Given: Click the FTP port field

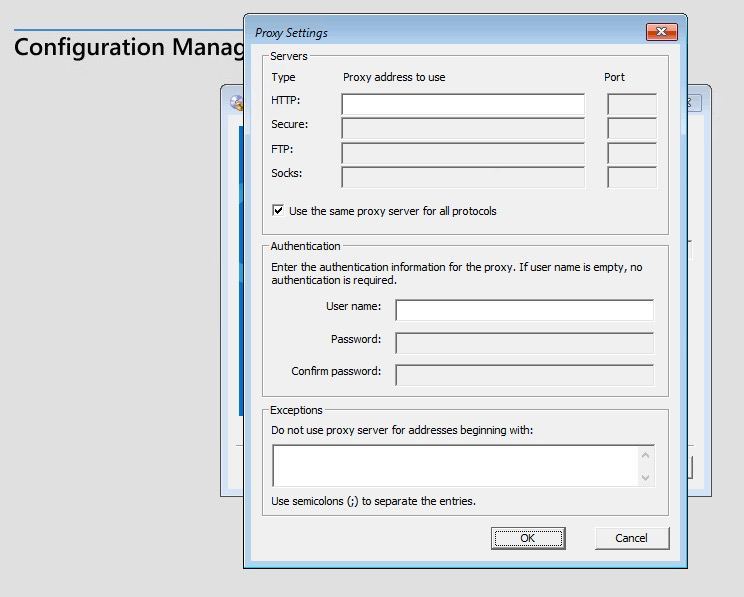Looking at the screenshot, I should [x=632, y=153].
